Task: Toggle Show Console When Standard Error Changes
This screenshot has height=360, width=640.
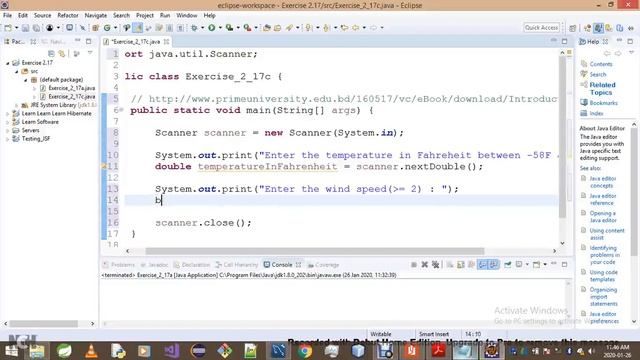Action: [493, 265]
